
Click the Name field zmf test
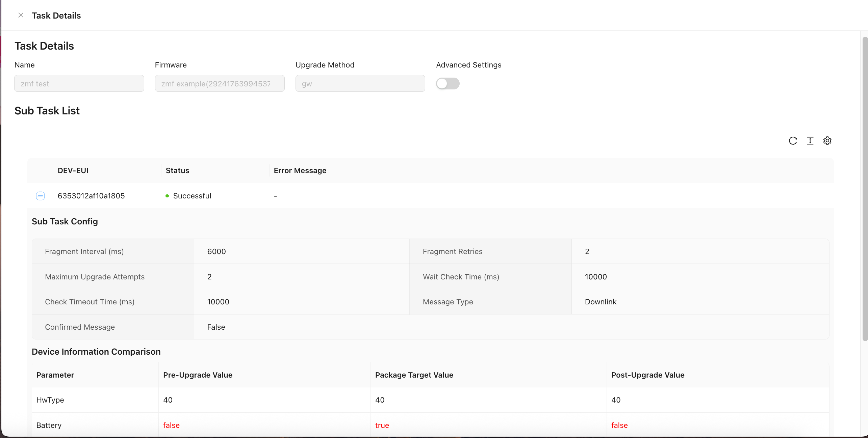click(x=79, y=83)
